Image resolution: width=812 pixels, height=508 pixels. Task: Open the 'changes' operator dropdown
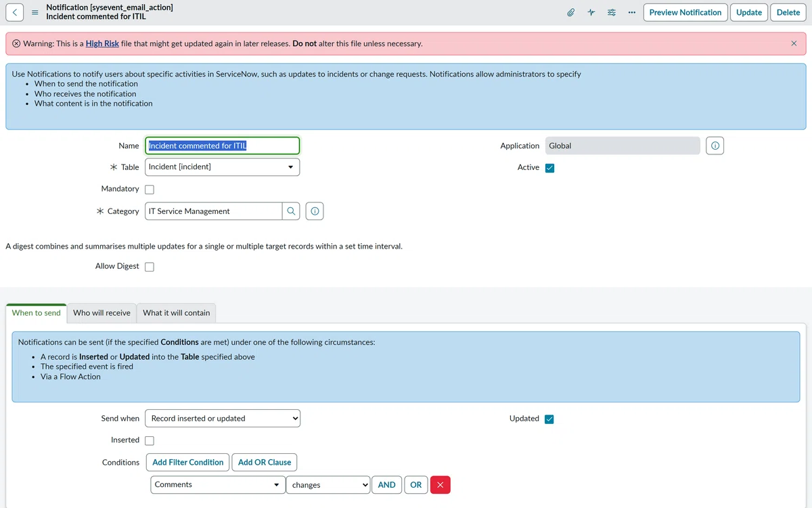[x=329, y=485]
